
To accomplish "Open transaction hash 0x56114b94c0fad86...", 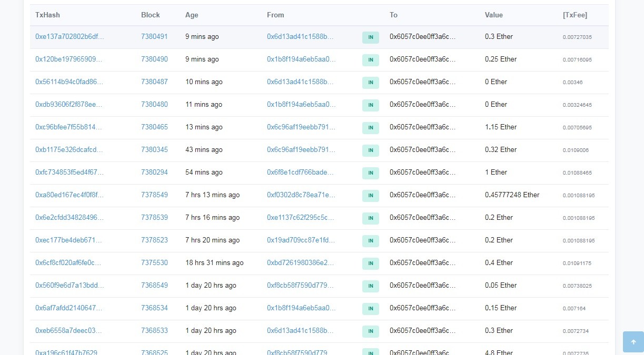I will coord(69,82).
